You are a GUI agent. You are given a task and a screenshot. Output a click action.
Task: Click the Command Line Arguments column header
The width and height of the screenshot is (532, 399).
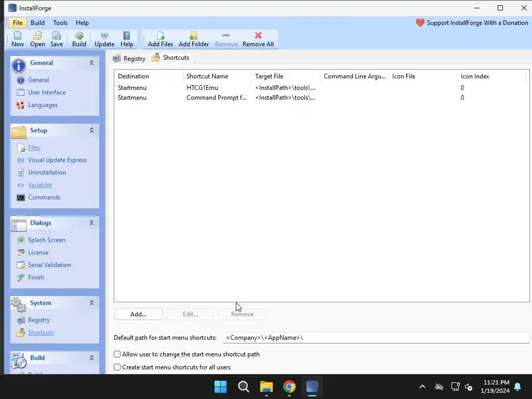pos(354,76)
